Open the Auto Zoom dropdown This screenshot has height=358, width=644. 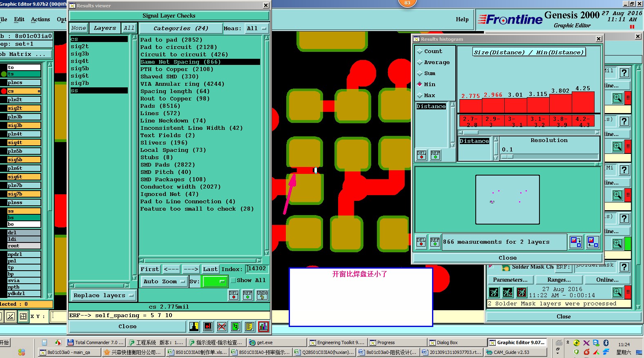coord(164,281)
